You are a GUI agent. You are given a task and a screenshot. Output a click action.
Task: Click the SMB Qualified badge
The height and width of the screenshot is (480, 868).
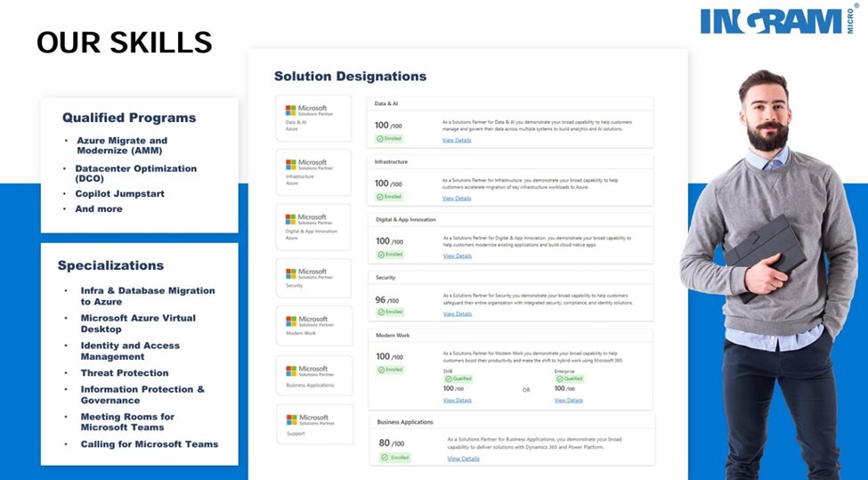458,378
